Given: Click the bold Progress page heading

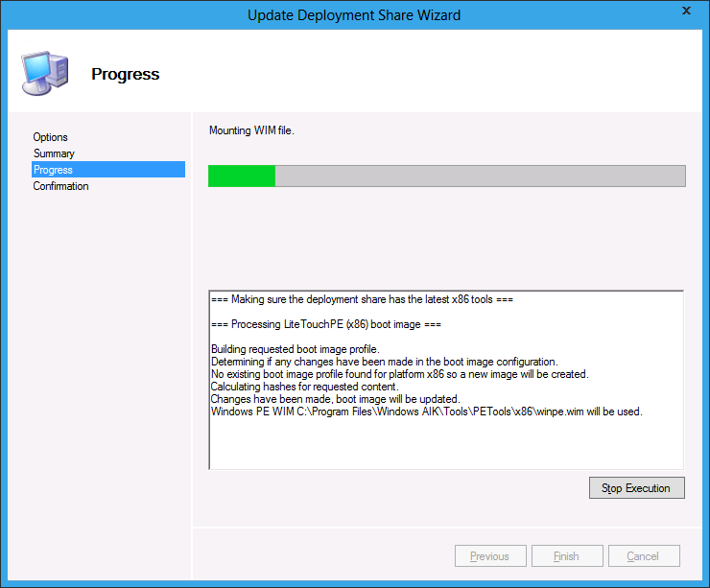Looking at the screenshot, I should 125,74.
